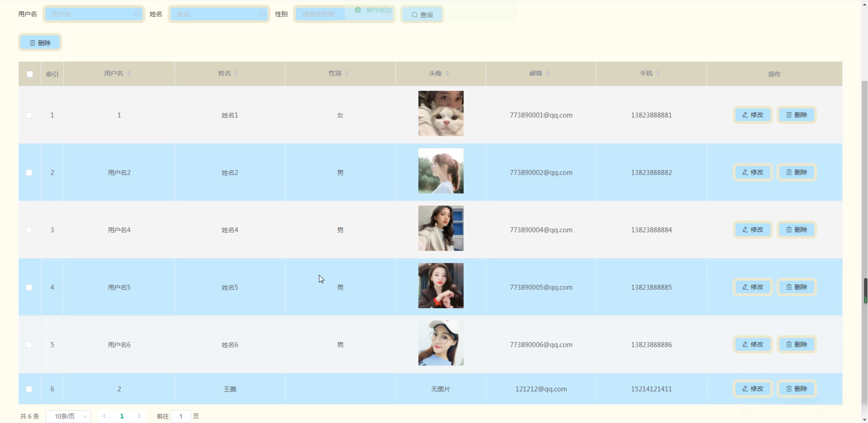868x423 pixels.
Task: Edit row 姓名1 with 修改 button
Action: coord(753,115)
